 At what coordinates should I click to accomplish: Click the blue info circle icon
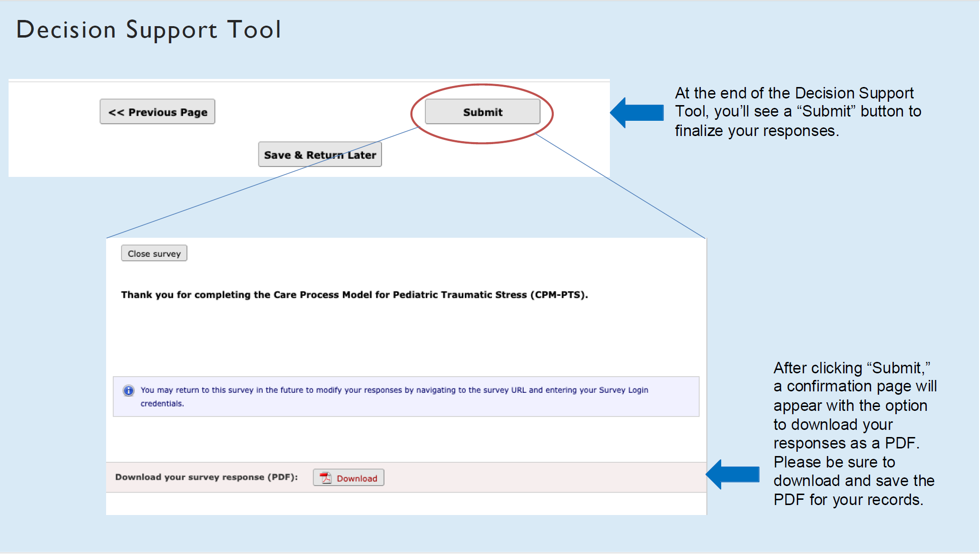click(x=128, y=390)
